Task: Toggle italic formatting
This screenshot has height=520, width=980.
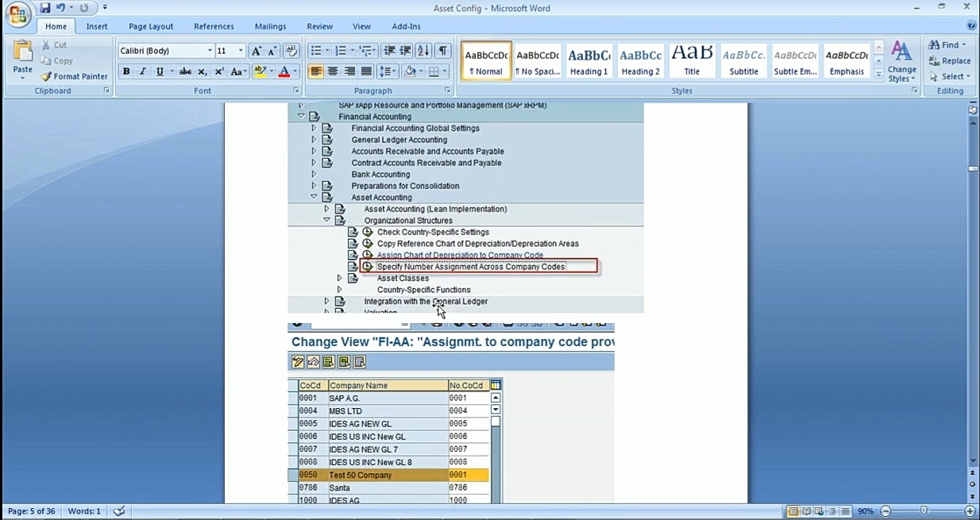Action: pyautogui.click(x=143, y=71)
